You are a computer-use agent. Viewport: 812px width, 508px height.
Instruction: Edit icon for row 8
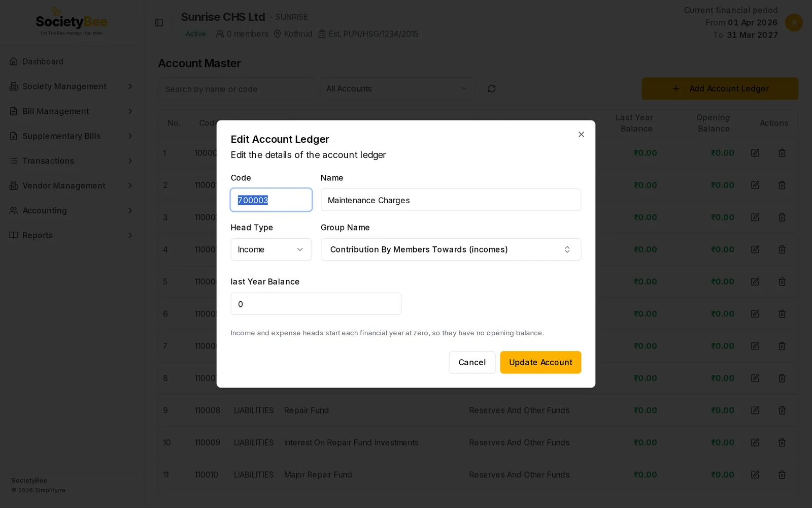[x=755, y=378]
